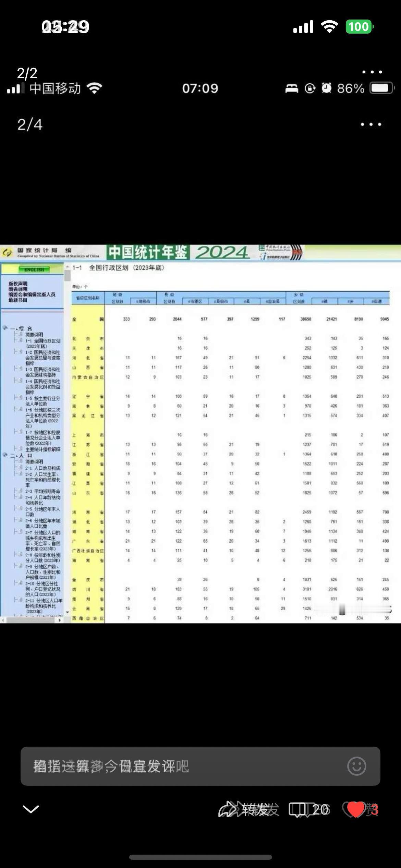Click the Henan township value 2459
401x868 pixels.
point(307,512)
